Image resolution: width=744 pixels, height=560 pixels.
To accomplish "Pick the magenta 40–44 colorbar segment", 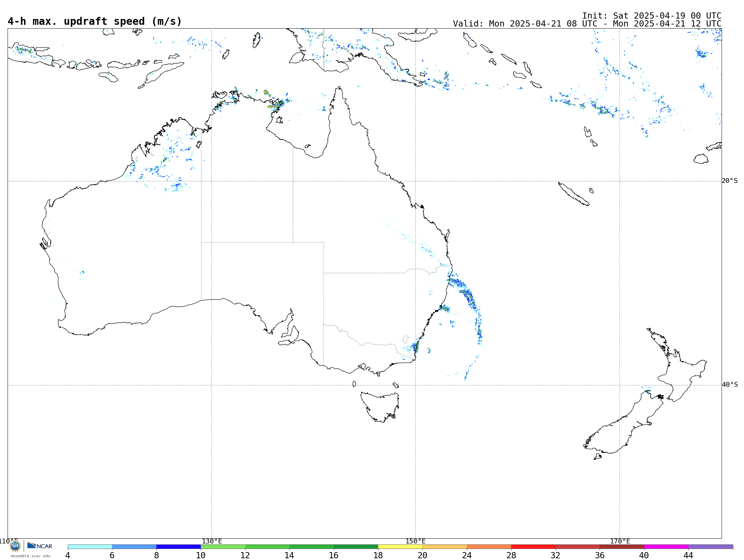I will coord(666,547).
